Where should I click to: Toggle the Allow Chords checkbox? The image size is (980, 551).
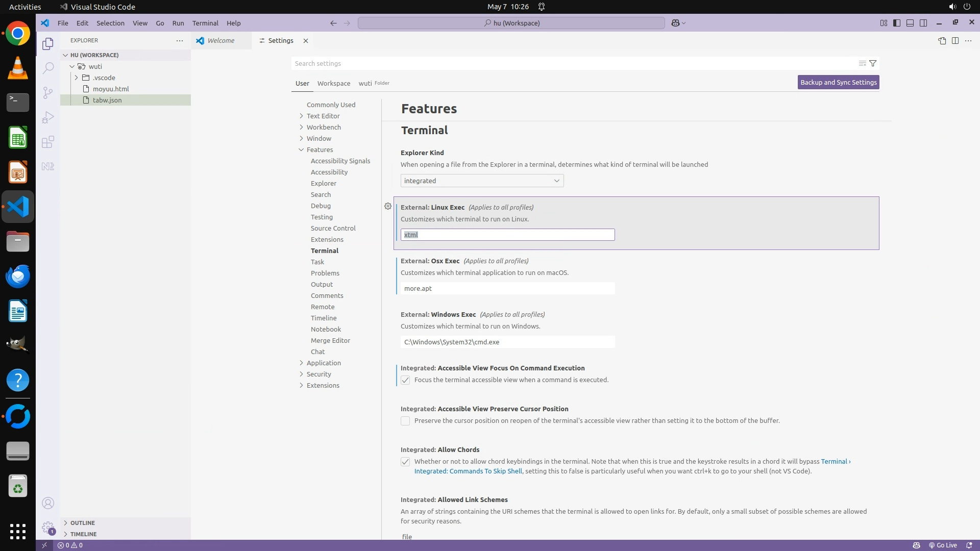tap(405, 462)
